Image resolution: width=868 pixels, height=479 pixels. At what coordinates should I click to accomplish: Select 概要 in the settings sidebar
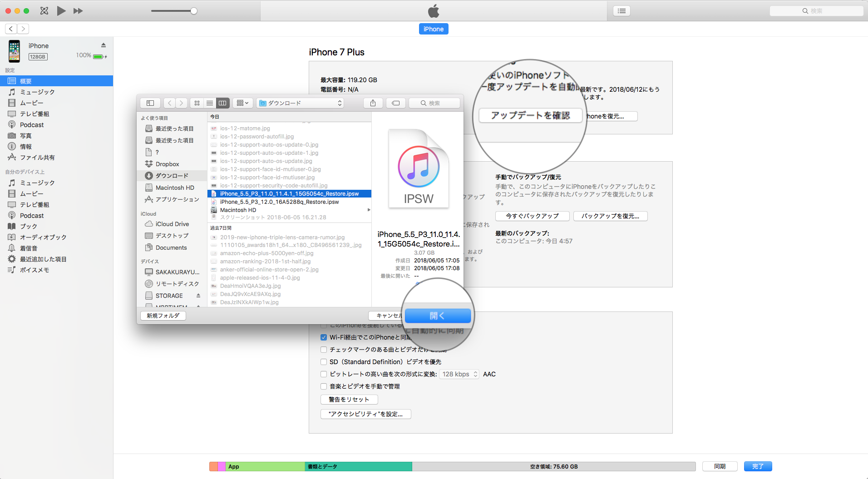tap(56, 81)
